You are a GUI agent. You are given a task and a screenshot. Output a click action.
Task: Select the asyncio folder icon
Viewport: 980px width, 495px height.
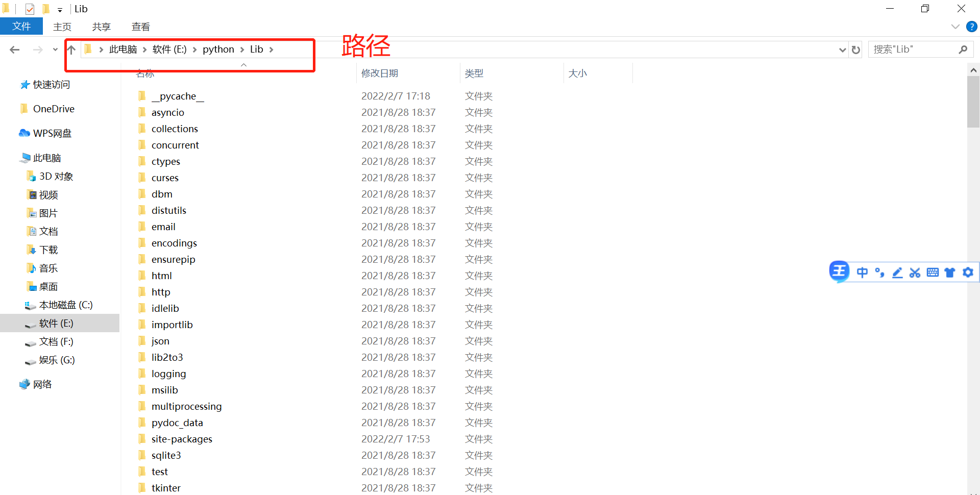point(142,112)
